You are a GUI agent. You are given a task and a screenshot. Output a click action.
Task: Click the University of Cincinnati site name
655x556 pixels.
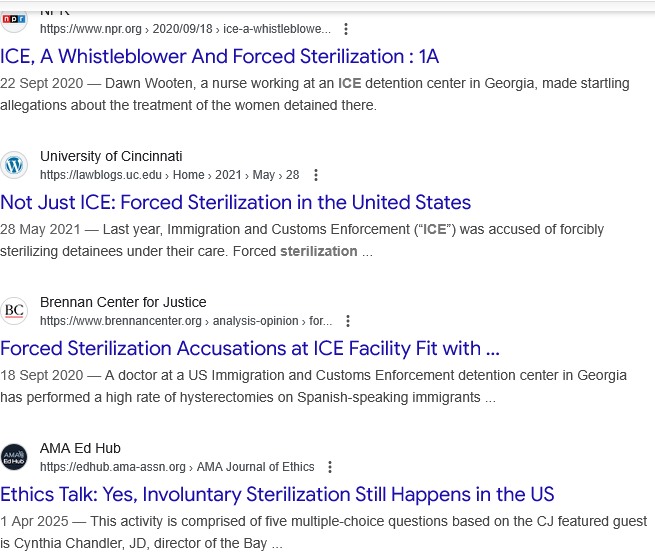[x=111, y=156]
